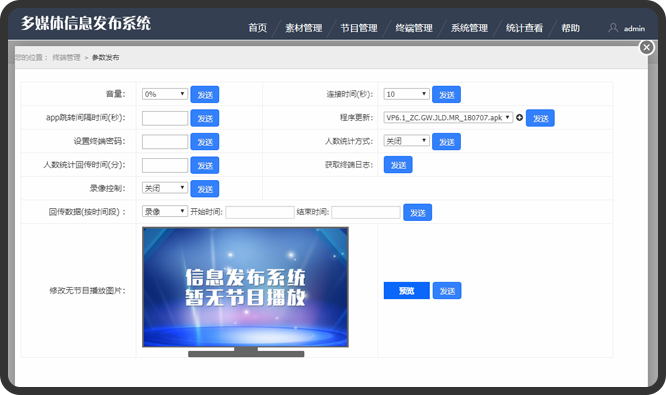Open the 素材管理 menu
The width and height of the screenshot is (666, 395).
tap(304, 28)
